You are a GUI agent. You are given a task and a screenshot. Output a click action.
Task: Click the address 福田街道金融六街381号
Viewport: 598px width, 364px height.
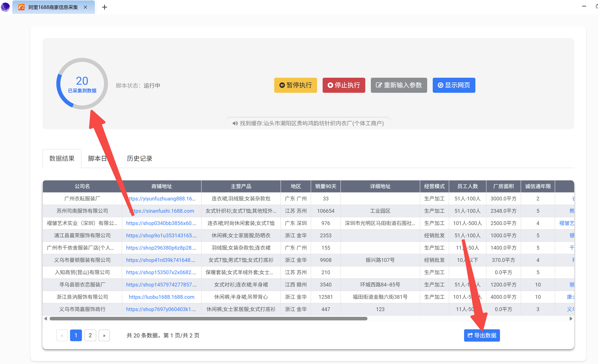(x=380, y=297)
